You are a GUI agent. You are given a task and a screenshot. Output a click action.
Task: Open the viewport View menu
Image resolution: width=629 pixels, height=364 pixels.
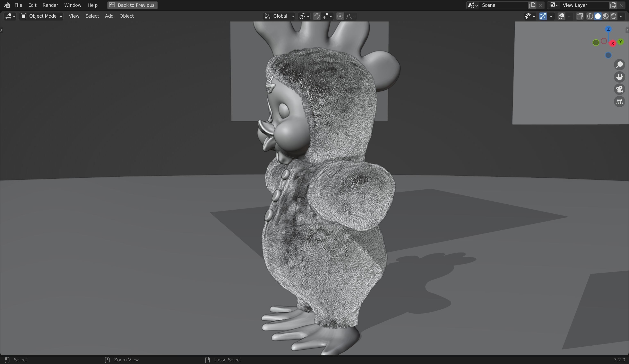point(74,16)
